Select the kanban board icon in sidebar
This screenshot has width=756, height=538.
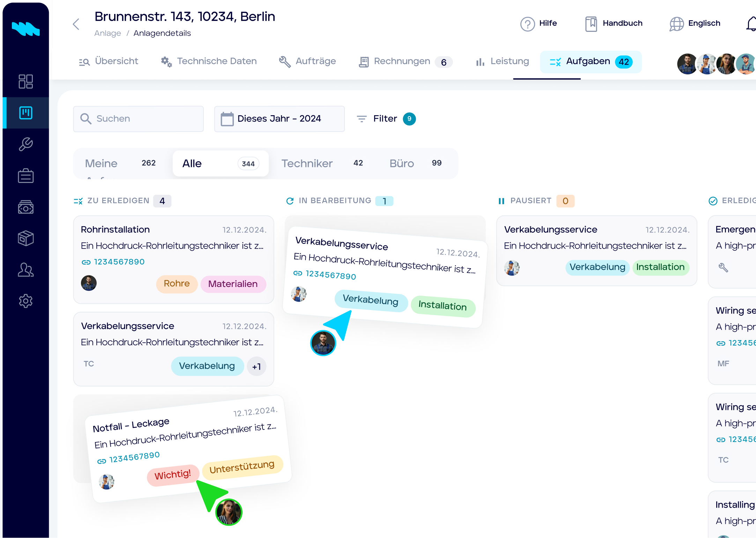tap(25, 113)
